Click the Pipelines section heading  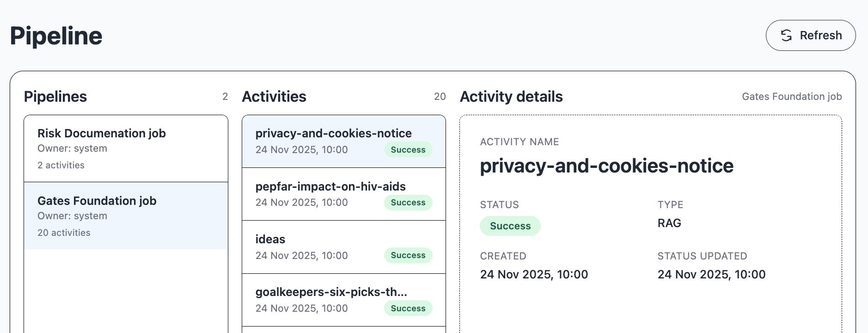[x=55, y=97]
